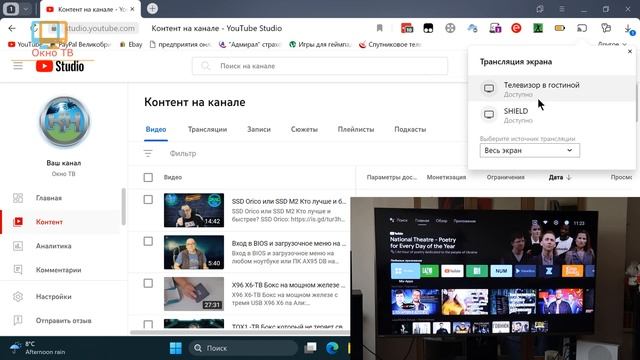Click the red circular extension icon
The image size is (640, 360).
[x=516, y=28]
